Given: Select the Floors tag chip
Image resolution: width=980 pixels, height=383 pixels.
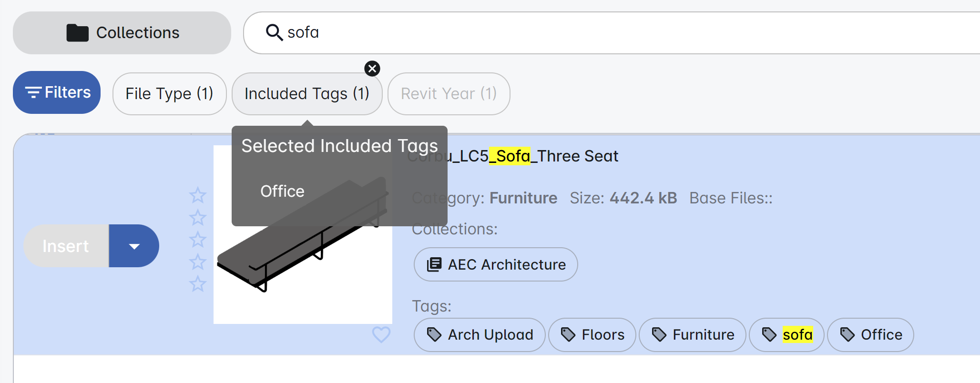Looking at the screenshot, I should [592, 335].
